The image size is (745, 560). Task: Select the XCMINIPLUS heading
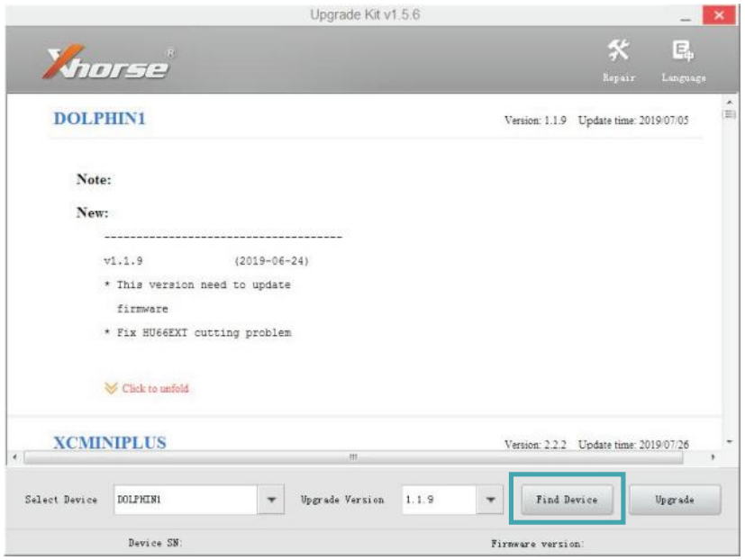click(x=110, y=443)
